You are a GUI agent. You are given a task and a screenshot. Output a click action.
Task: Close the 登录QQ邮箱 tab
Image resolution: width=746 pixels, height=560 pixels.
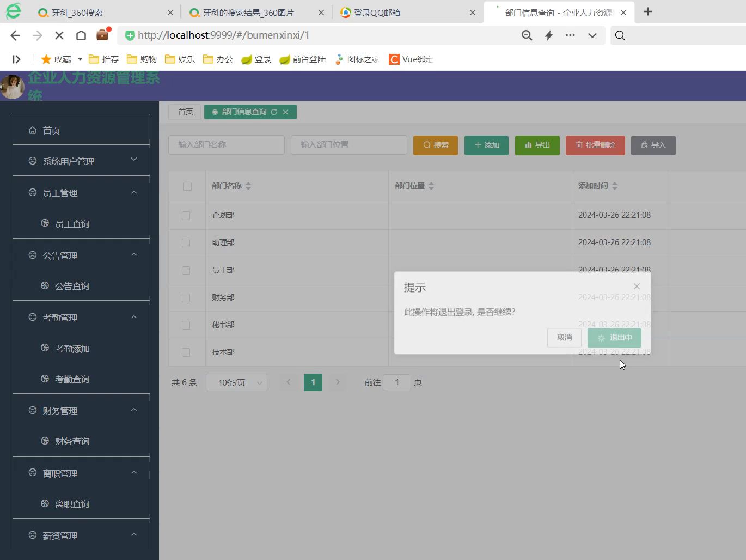473,13
